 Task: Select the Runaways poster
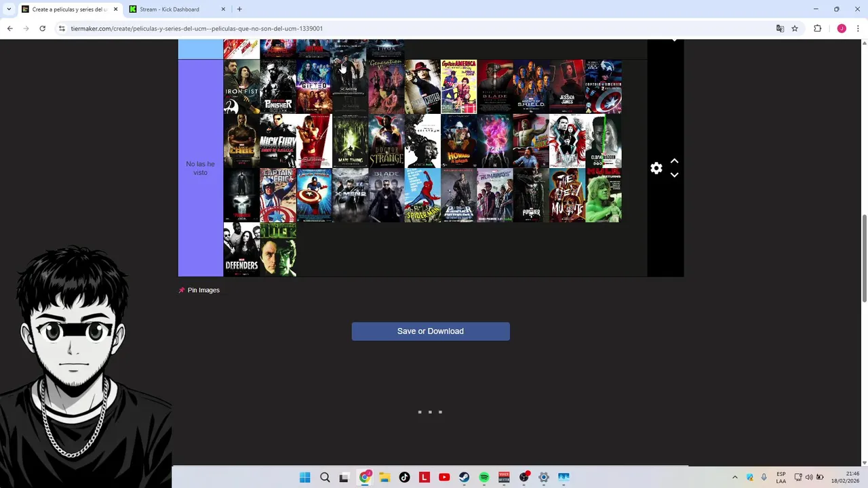[495, 195]
